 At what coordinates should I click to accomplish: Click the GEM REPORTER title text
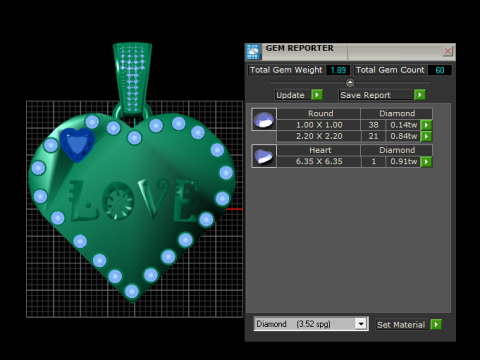299,48
